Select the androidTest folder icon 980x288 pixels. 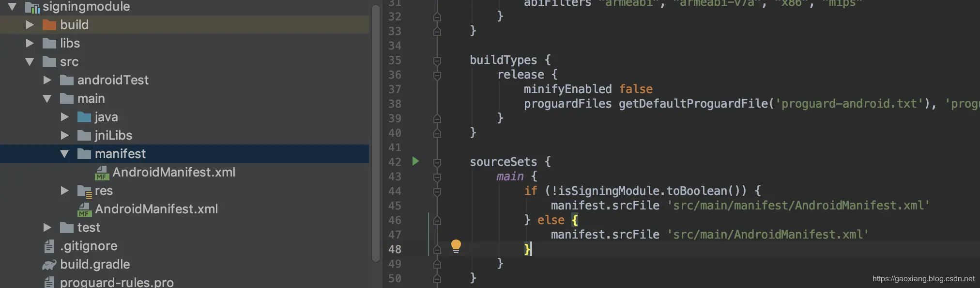tap(67, 80)
